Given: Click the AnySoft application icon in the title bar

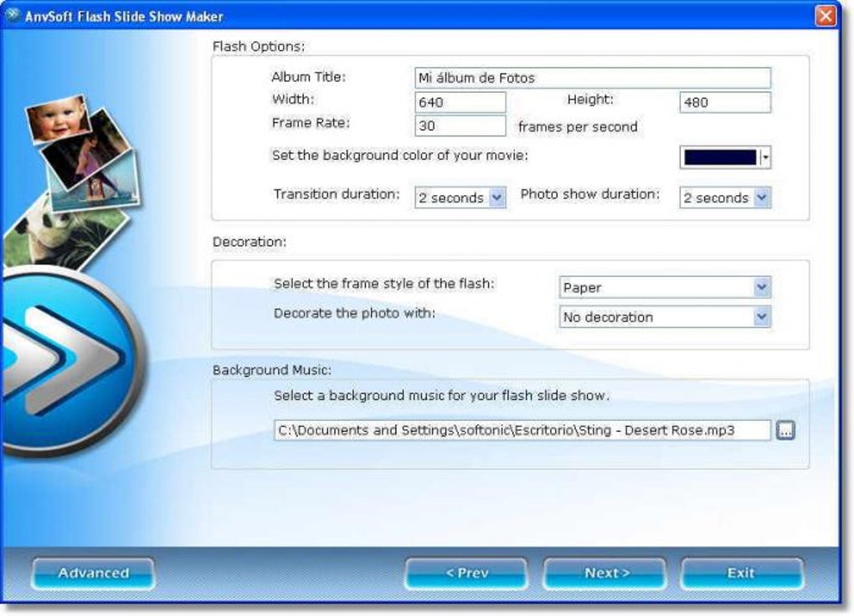Looking at the screenshot, I should click(x=12, y=14).
